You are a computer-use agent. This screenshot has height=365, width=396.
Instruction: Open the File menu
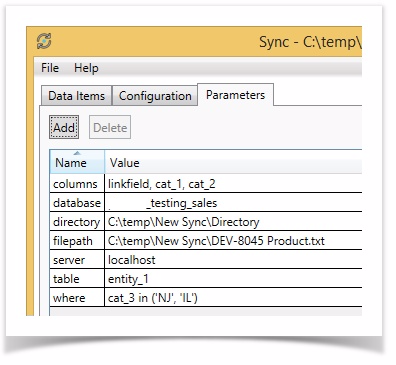pyautogui.click(x=50, y=68)
